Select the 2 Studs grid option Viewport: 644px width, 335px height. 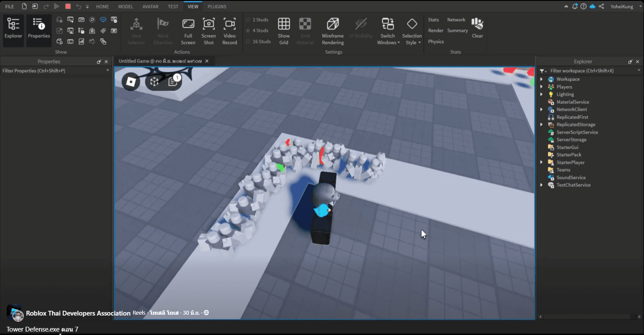coord(257,20)
